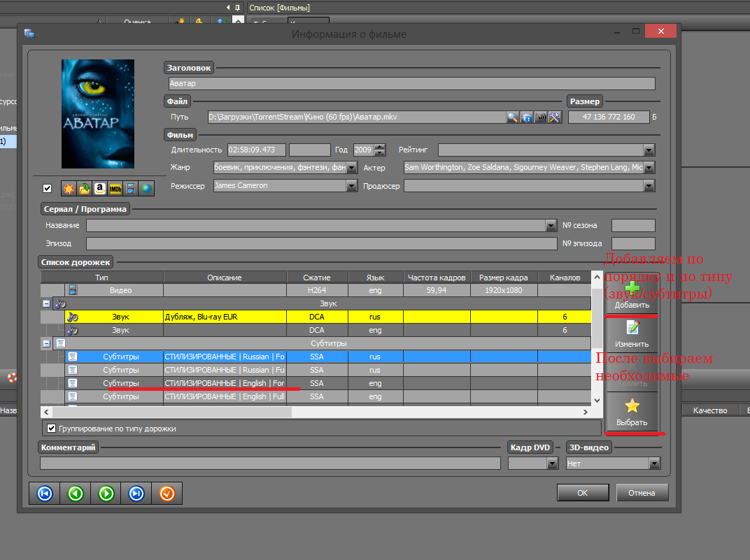Click the globe web icon under poster
This screenshot has width=750, height=560.
[146, 188]
